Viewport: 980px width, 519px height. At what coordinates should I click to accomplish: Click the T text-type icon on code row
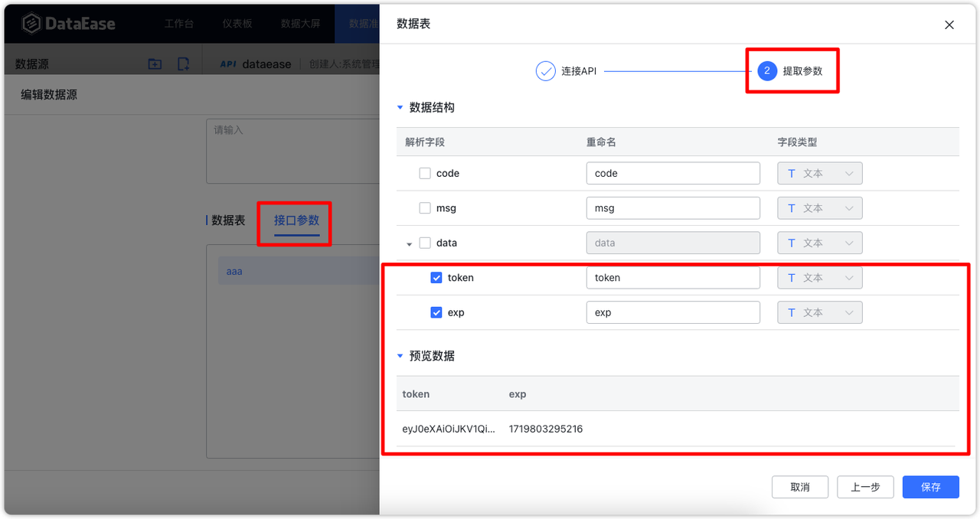(x=792, y=173)
